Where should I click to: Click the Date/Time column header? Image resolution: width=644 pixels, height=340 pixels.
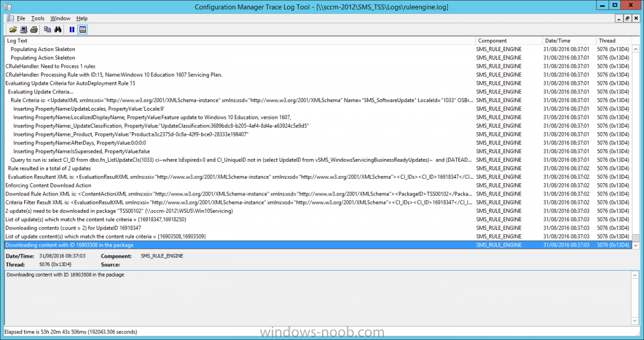tap(568, 41)
